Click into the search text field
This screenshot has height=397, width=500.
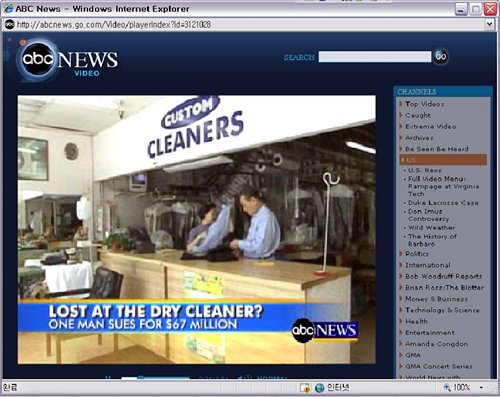375,57
